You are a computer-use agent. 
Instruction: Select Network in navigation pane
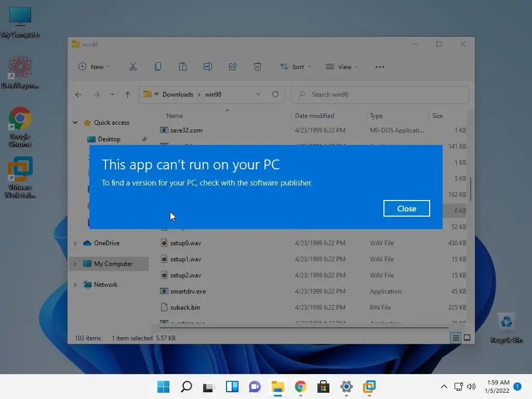105,284
